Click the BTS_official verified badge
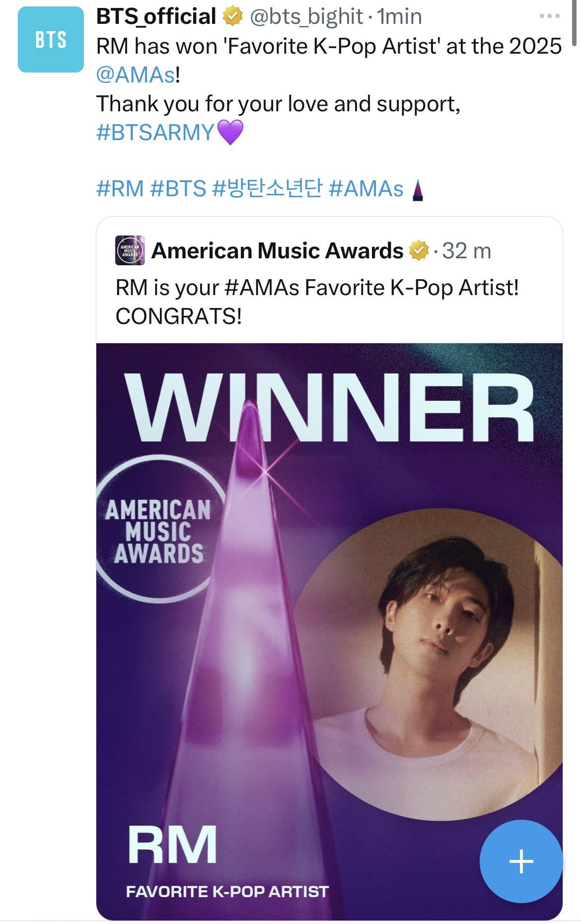The width and height of the screenshot is (581, 924). coord(232,17)
